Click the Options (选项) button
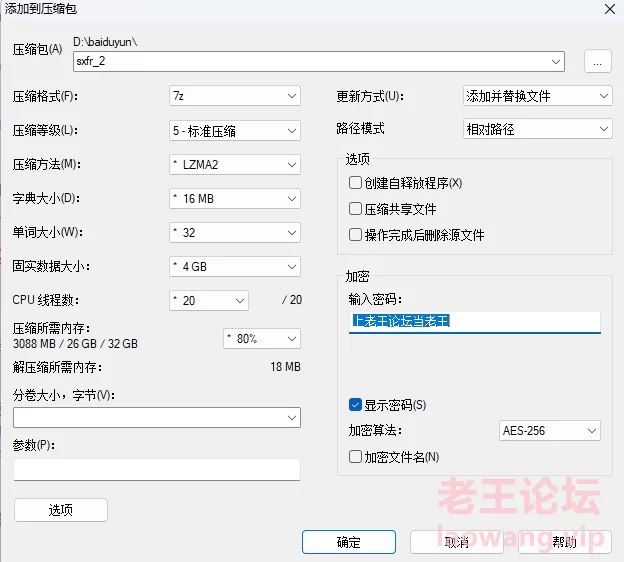The height and width of the screenshot is (562, 624). [x=60, y=510]
